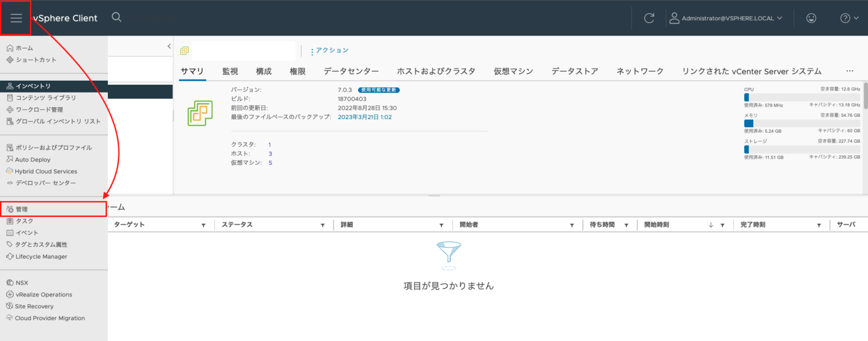Open the help question mark menu

pyautogui.click(x=845, y=18)
